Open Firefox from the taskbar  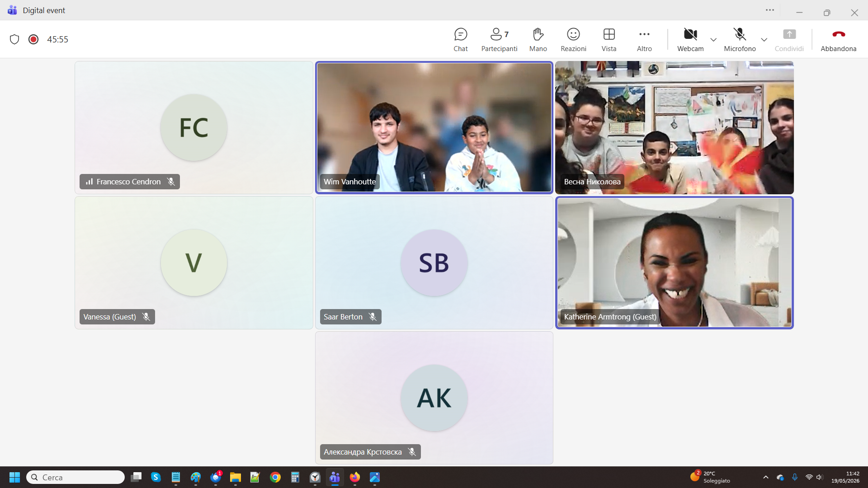pos(355,477)
